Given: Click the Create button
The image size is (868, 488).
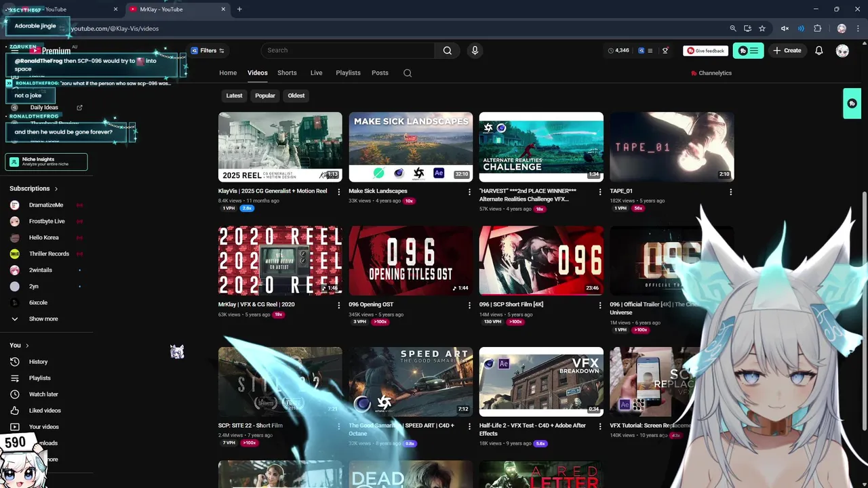Looking at the screenshot, I should pos(787,51).
